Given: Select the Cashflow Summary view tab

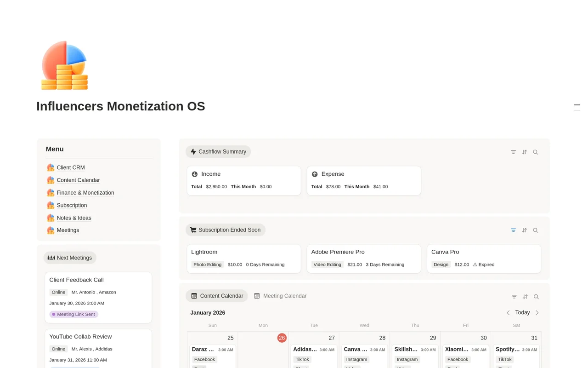Looking at the screenshot, I should (218, 151).
